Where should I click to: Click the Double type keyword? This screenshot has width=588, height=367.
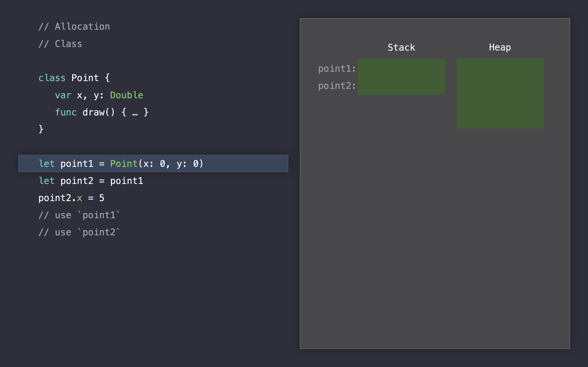point(127,95)
